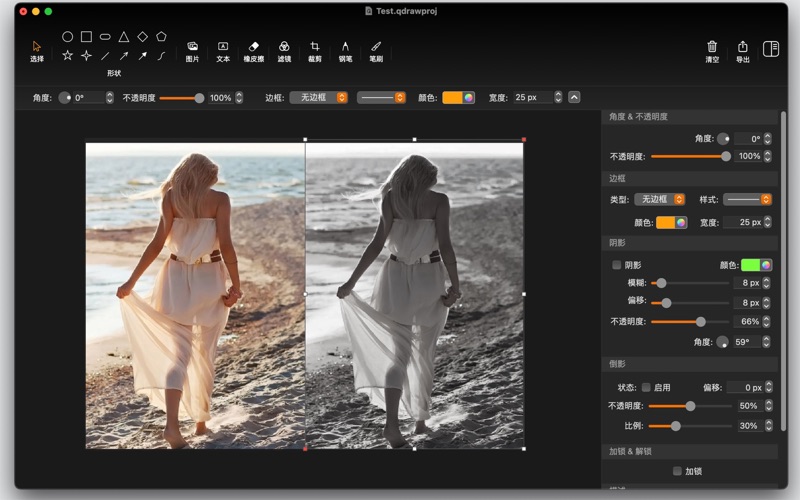Viewport: 800px width, 500px height.
Task: Click the 清空 clear button
Action: 712,47
